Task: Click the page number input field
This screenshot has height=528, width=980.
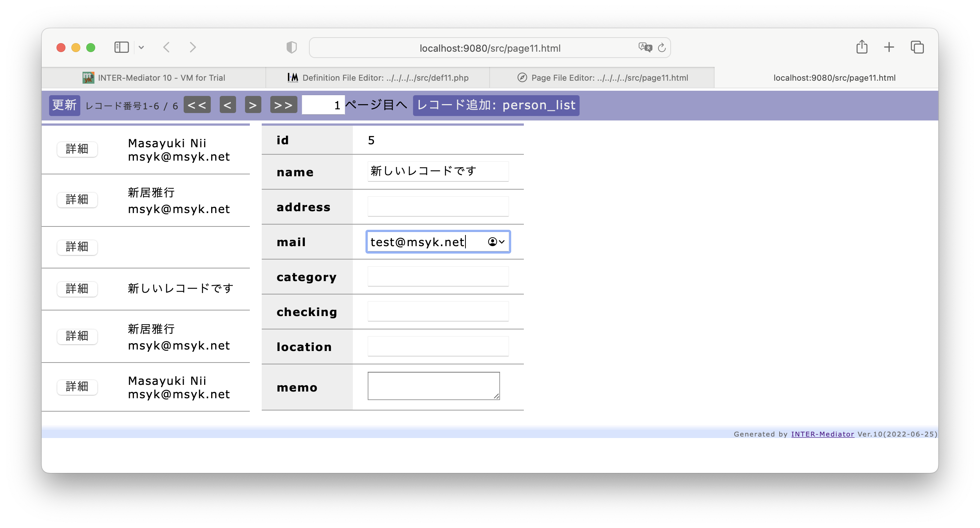Action: point(323,105)
